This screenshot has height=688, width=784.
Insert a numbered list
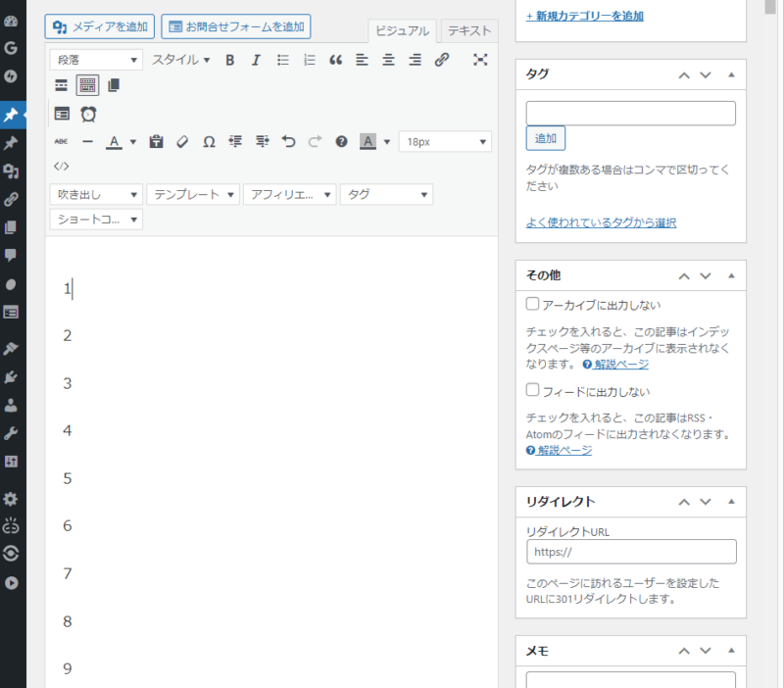(x=310, y=60)
